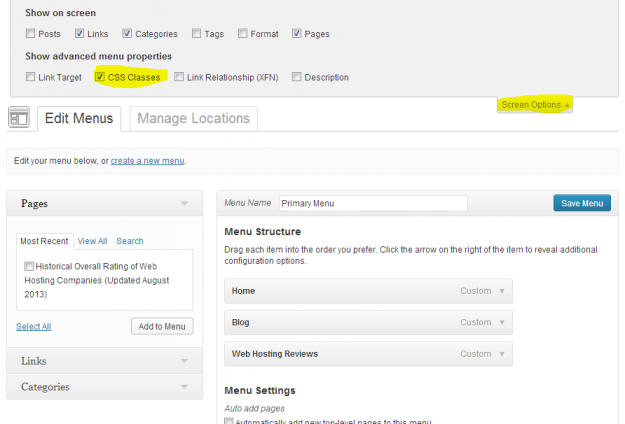Screen dimensions: 625x424
Task: Collapse the Screen Options panel
Action: [x=535, y=105]
